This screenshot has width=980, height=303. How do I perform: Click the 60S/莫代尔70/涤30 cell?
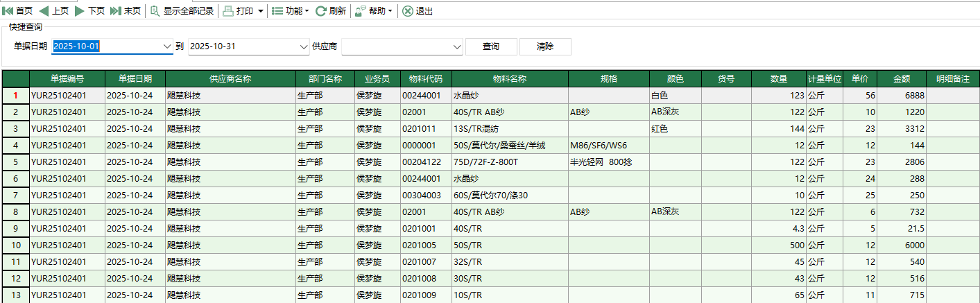coord(510,195)
